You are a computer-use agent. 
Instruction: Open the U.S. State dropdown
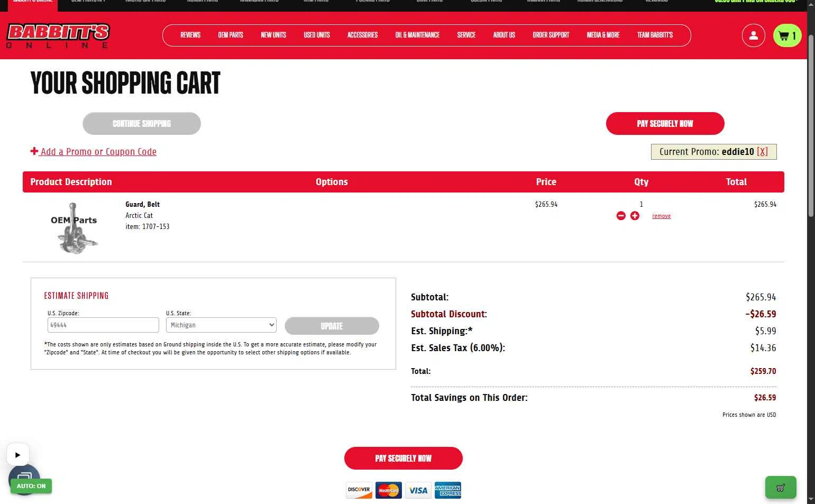[221, 325]
